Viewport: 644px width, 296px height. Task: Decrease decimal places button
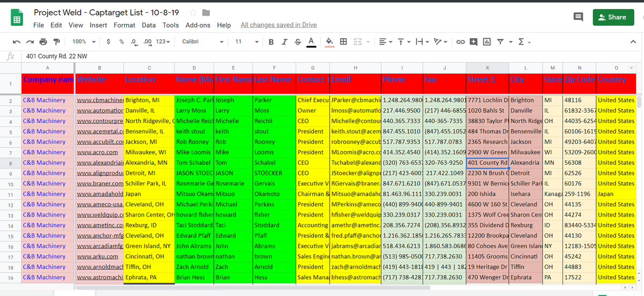(x=133, y=42)
